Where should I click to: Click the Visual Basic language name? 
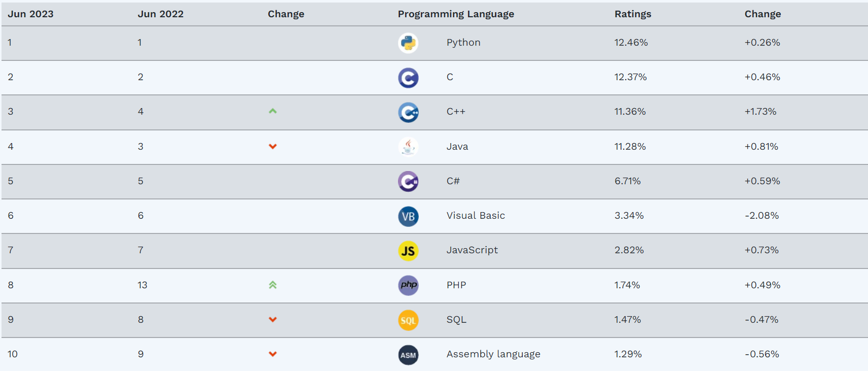point(476,216)
